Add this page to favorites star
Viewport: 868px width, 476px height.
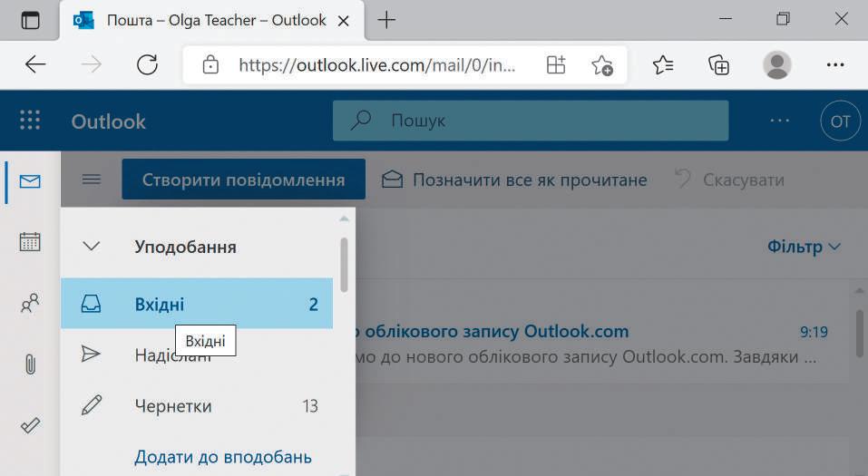click(602, 65)
